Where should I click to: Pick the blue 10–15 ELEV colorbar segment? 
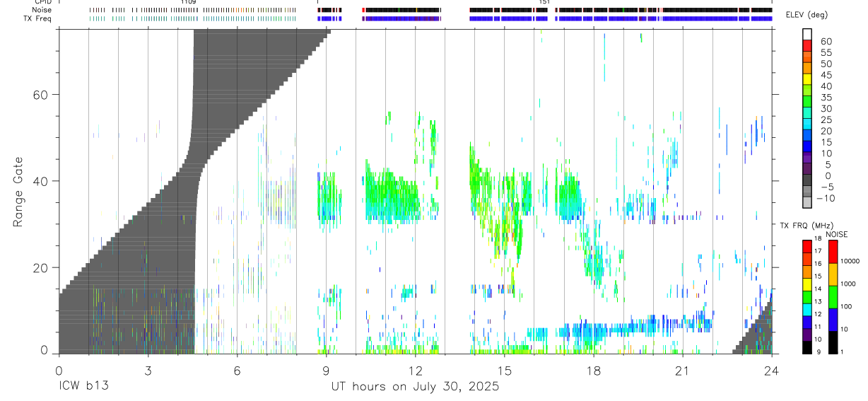coord(807,147)
